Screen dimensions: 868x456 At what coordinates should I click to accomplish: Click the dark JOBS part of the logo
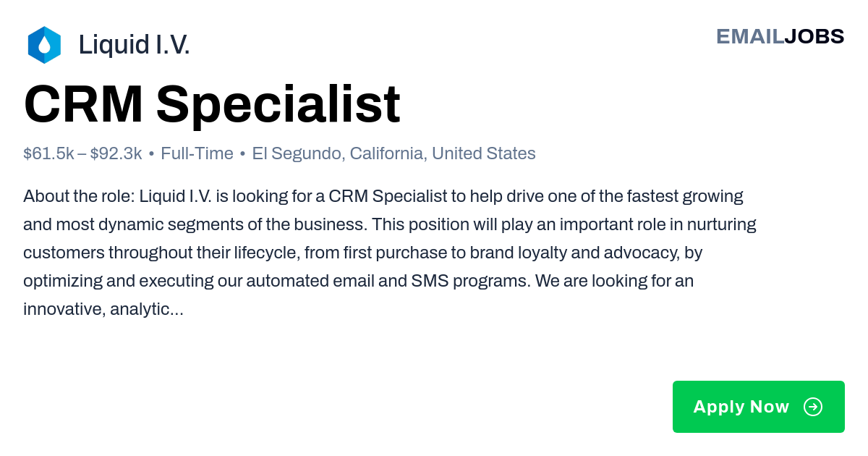814,36
